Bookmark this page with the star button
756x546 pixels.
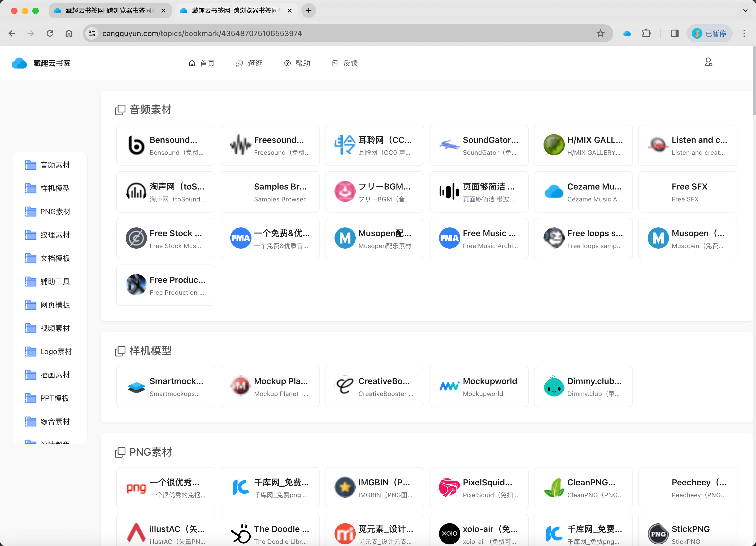tap(601, 33)
